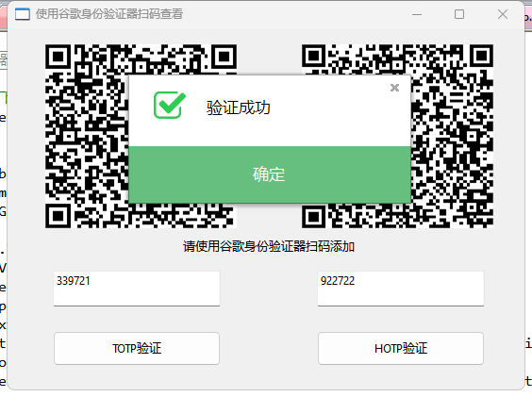This screenshot has height=397, width=532.
Task: Click the right QR code's top-right finder square
Action: pos(481,57)
